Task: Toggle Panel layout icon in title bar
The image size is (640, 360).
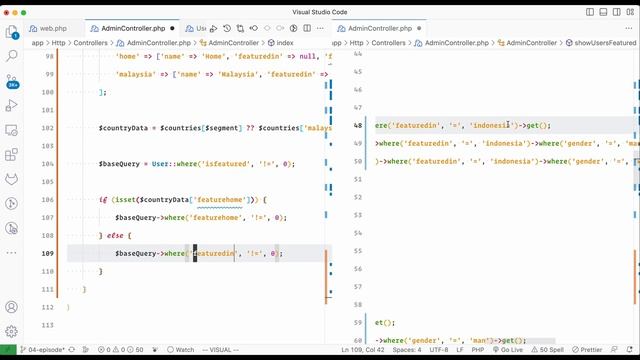Action: tap(603, 12)
